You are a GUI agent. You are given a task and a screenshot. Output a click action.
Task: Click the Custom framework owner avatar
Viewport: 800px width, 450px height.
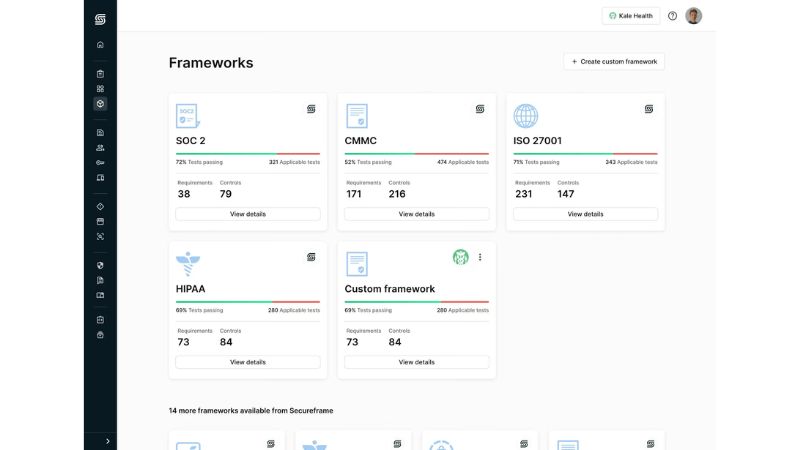(x=461, y=257)
